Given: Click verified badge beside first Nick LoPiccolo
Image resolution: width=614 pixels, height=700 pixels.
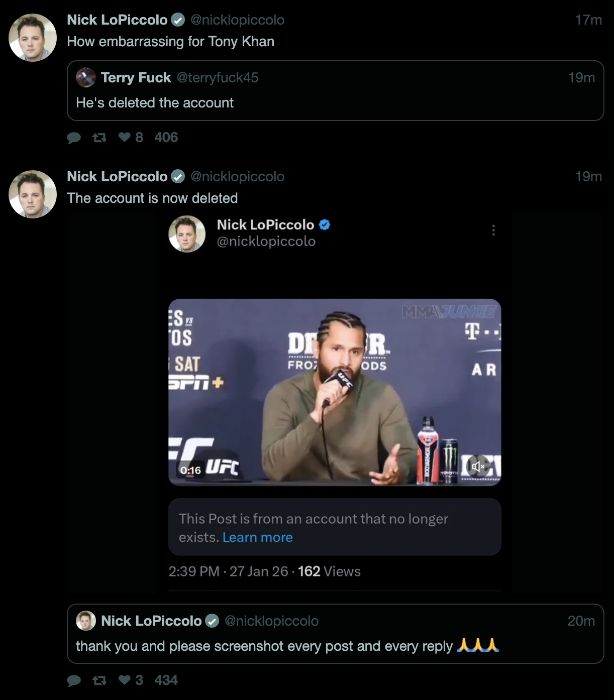Looking at the screenshot, I should pyautogui.click(x=178, y=20).
